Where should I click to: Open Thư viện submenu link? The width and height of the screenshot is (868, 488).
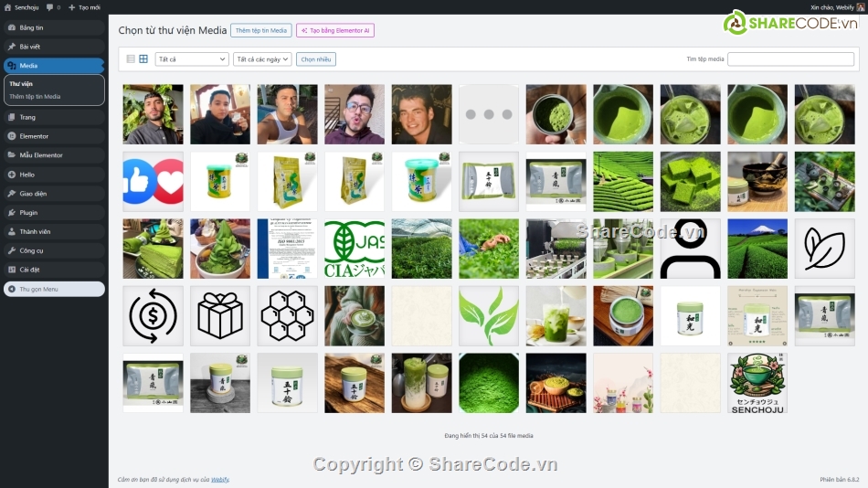21,84
